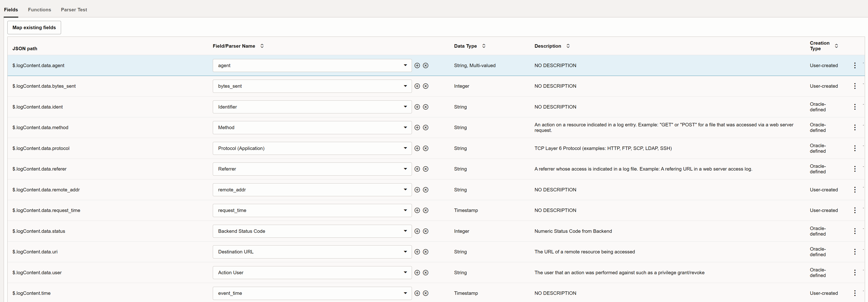868x302 pixels.
Task: Click the $.logContent.data.status path cell
Action: (39, 231)
